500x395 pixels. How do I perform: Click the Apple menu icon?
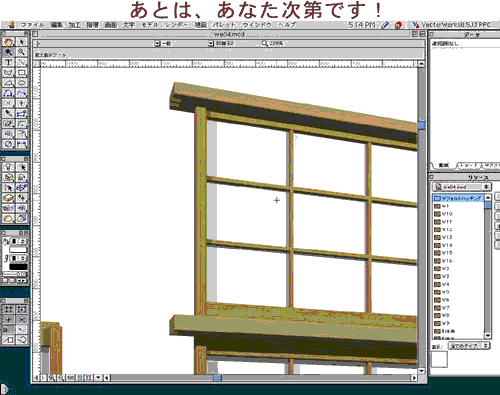11,25
